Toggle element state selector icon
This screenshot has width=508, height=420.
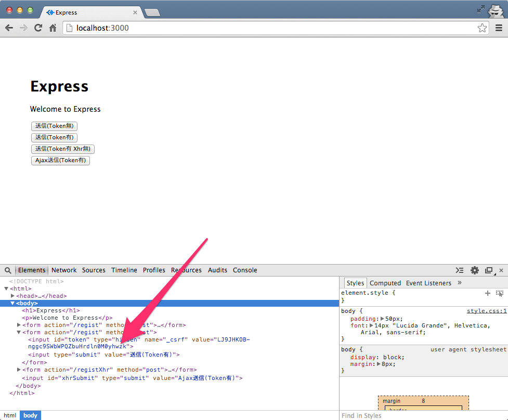coord(500,293)
